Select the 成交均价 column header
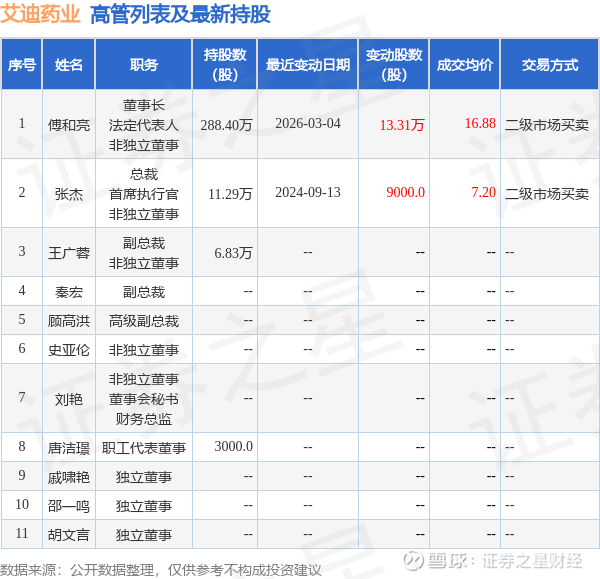 click(465, 65)
